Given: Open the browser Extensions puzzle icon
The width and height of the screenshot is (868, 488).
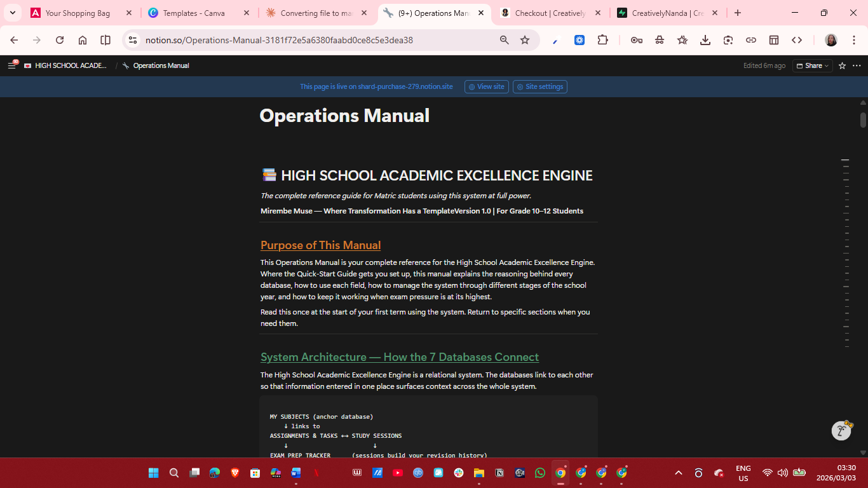Looking at the screenshot, I should (x=602, y=39).
